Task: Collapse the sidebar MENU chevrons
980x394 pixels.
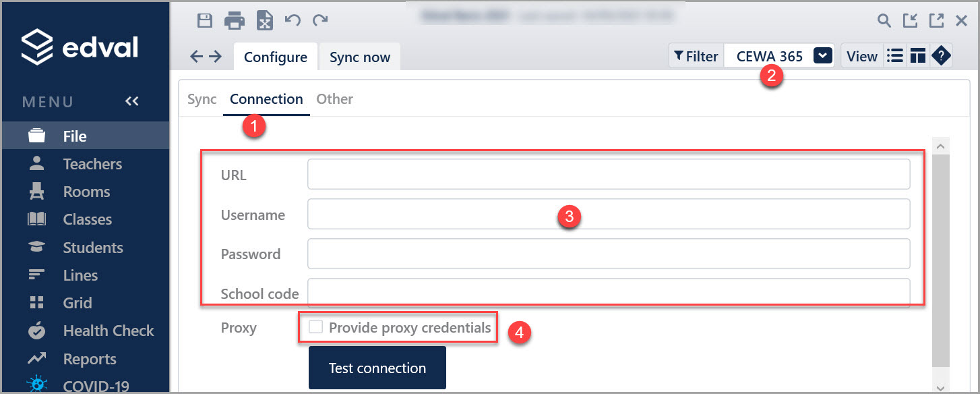Action: tap(132, 101)
